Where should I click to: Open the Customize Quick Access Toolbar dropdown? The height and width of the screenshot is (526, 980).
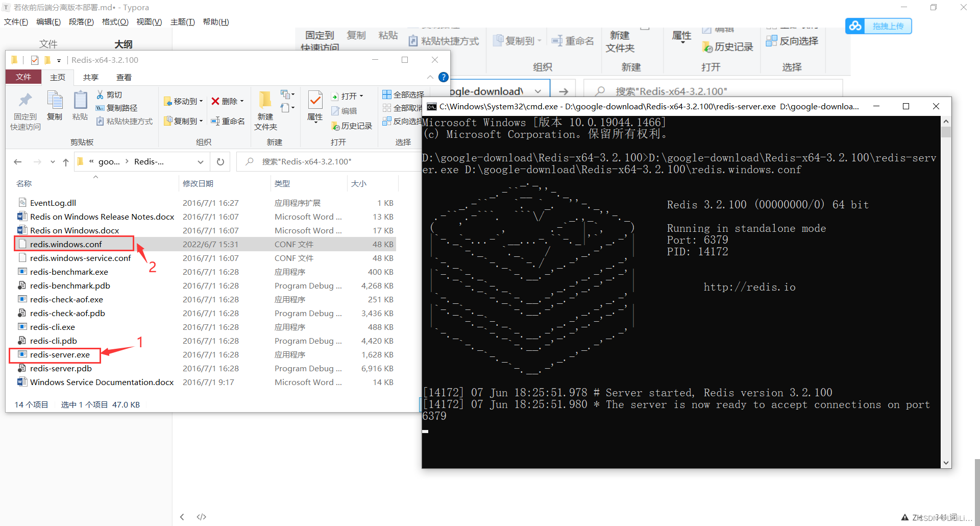59,60
